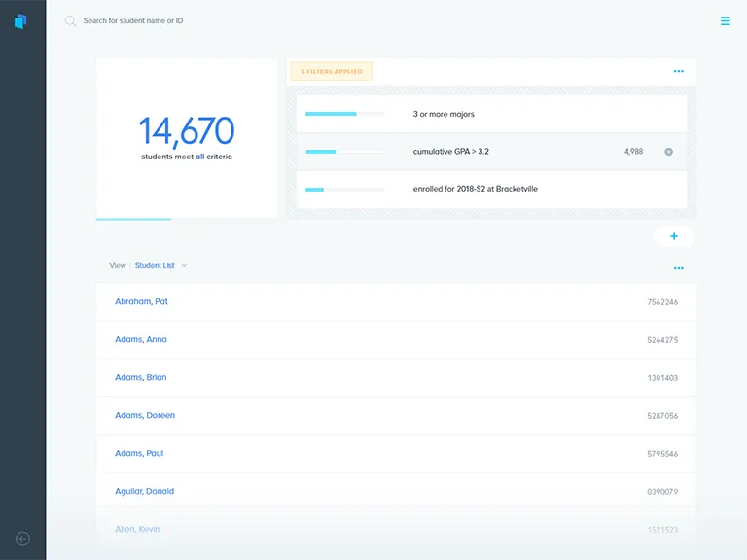The image size is (747, 560).
Task: Click the View dropdown chevron arrow
Action: coord(184,265)
